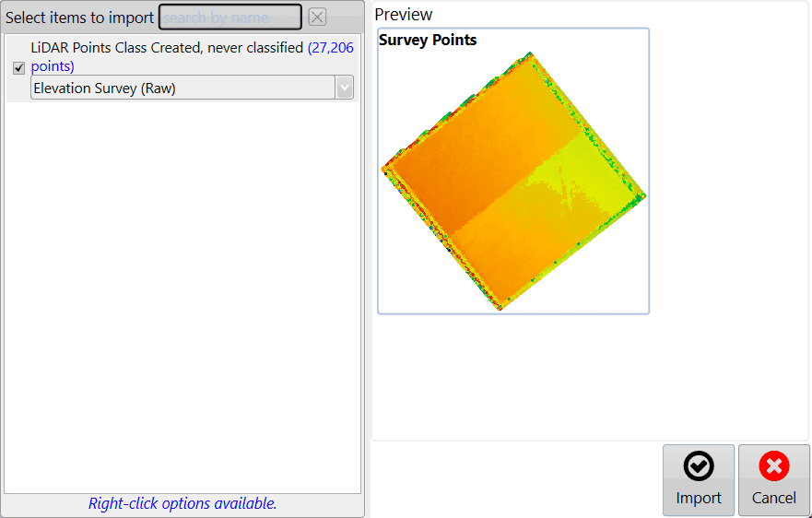Select the Survey Points preview thumbnail
Viewport: 812px width, 518px height.
tap(513, 171)
